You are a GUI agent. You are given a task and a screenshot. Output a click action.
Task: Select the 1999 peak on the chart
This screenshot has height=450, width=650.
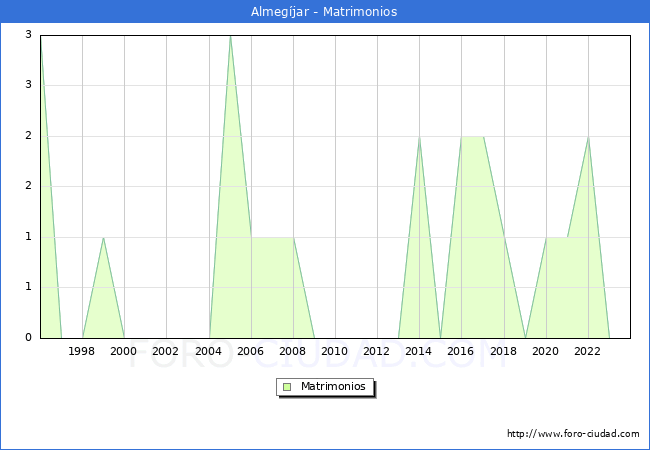click(103, 237)
